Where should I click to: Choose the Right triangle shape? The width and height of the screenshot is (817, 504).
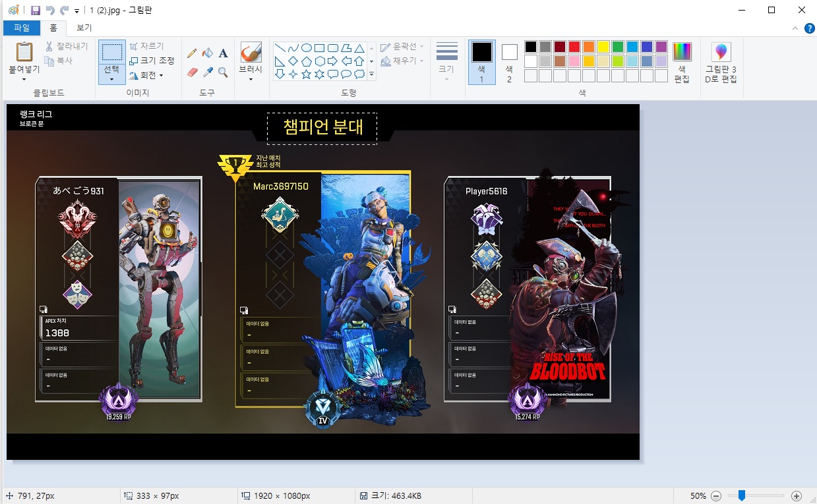pos(280,61)
